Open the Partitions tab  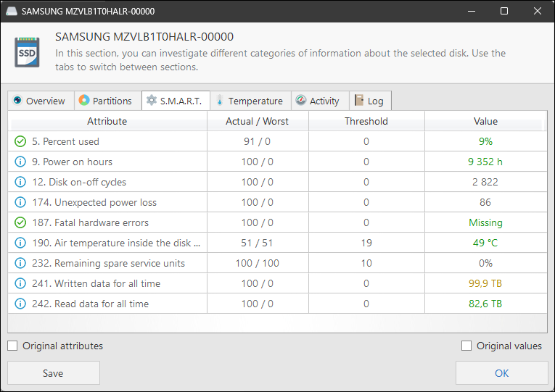(105, 101)
